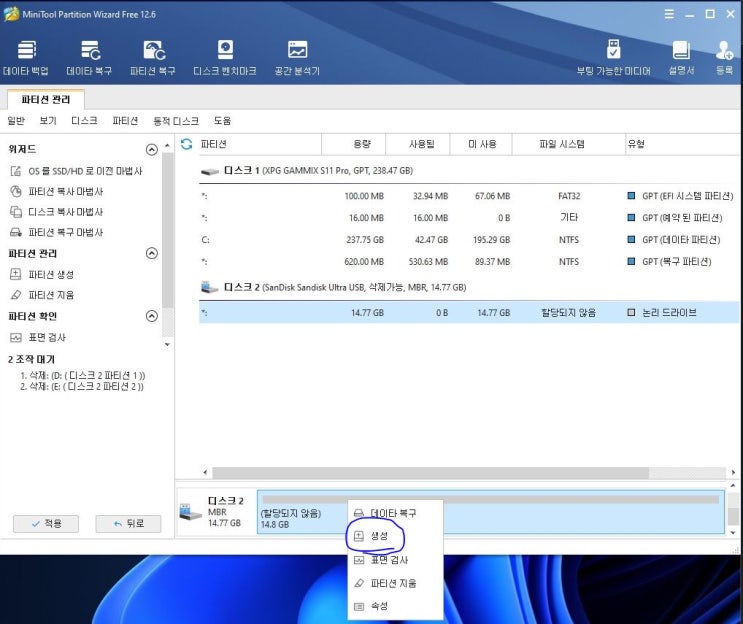The image size is (743, 624).
Task: Click the refresh icon beside 파티션 header
Action: [185, 144]
